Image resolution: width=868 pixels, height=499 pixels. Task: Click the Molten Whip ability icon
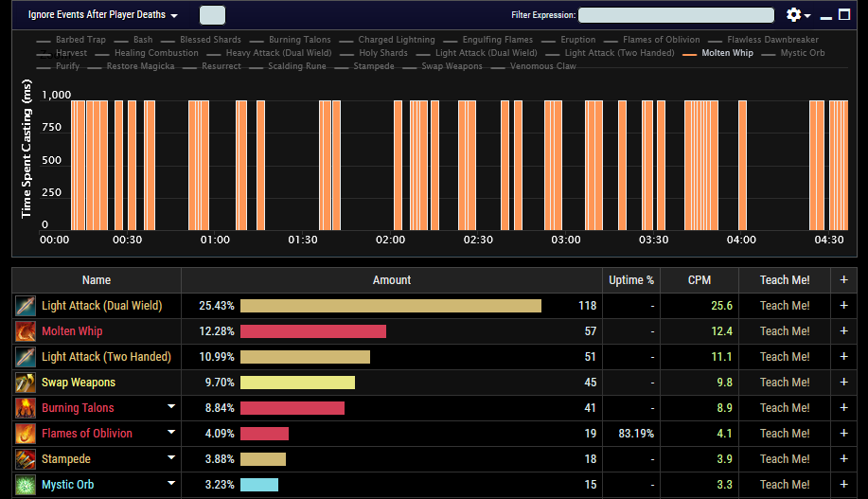point(26,331)
